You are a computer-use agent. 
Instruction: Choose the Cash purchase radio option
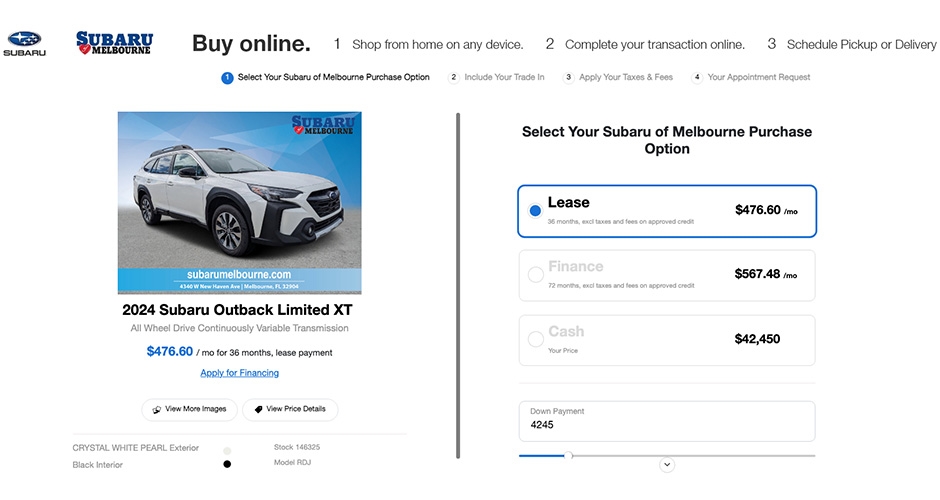(535, 339)
